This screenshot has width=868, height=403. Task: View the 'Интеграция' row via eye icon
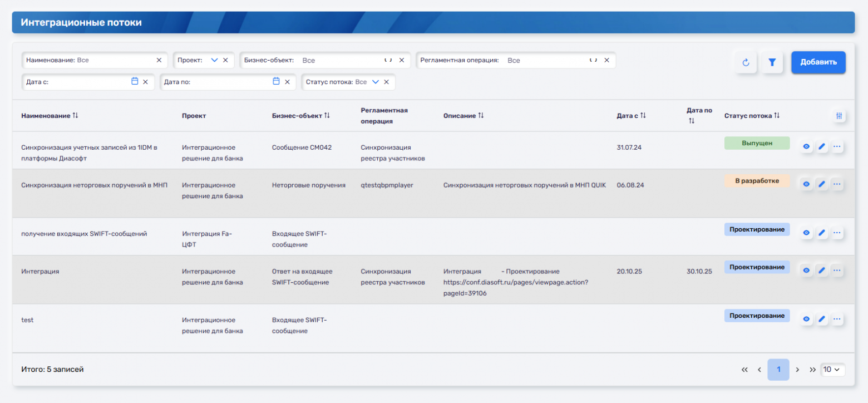tap(806, 271)
